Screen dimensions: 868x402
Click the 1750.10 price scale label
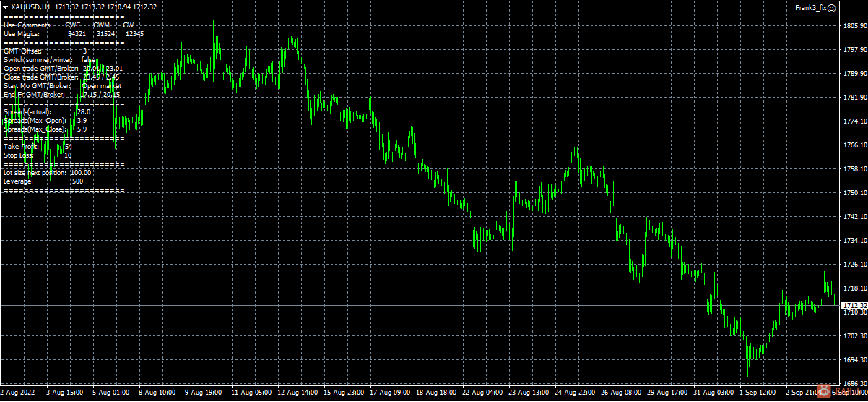[855, 193]
